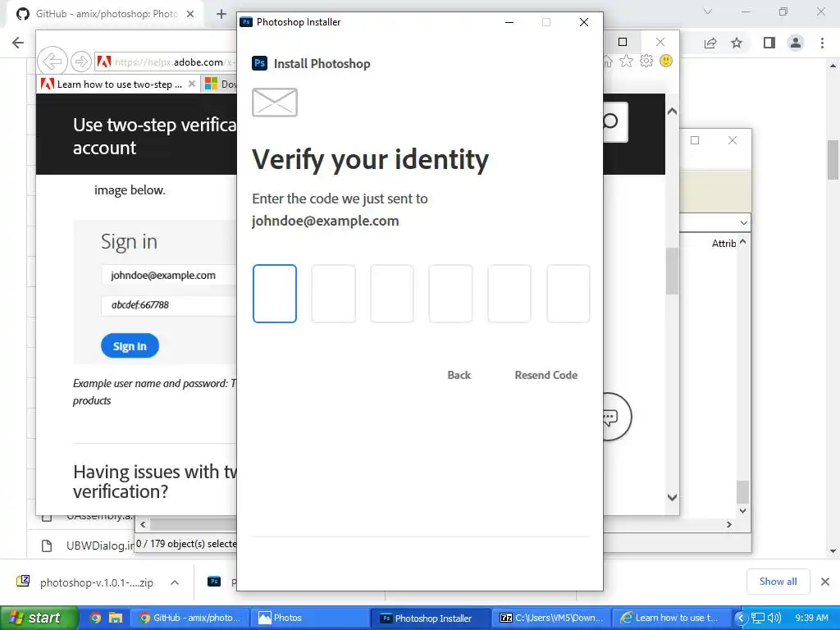Viewport: 840px width, 630px height.
Task: Close the Chrome downloads bar
Action: click(x=825, y=582)
